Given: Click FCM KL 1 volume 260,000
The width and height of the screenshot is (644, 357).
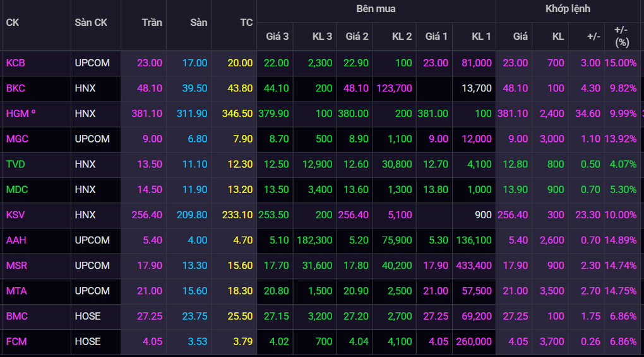Looking at the screenshot, I should 474,341.
